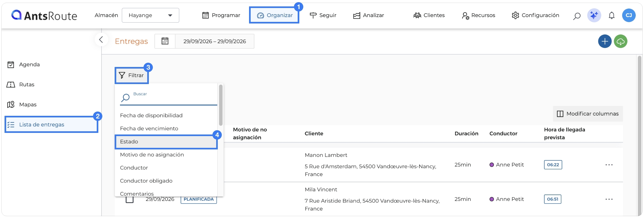Select Motivo de no asignación filter

click(x=166, y=155)
